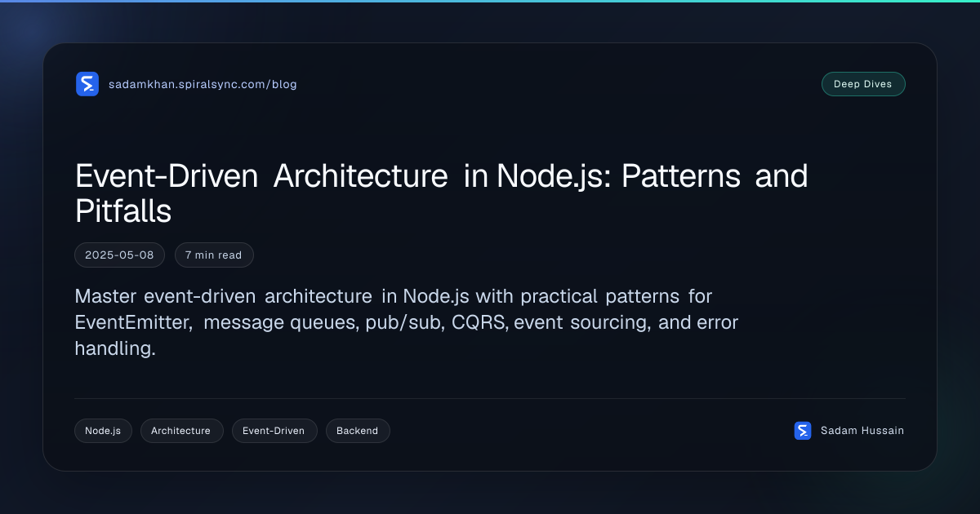Open the sadamkhan.spiralsync.com/blog link
This screenshot has height=514, width=980.
[203, 84]
